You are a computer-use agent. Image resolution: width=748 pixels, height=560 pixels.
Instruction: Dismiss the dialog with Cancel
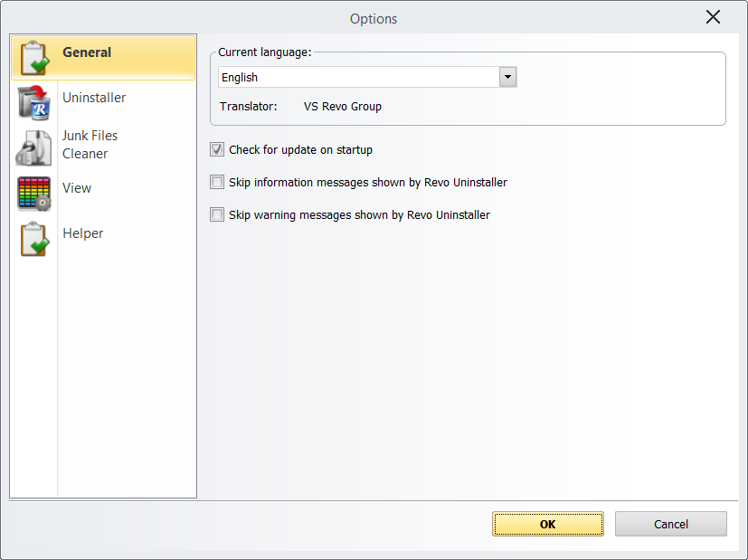(x=671, y=524)
